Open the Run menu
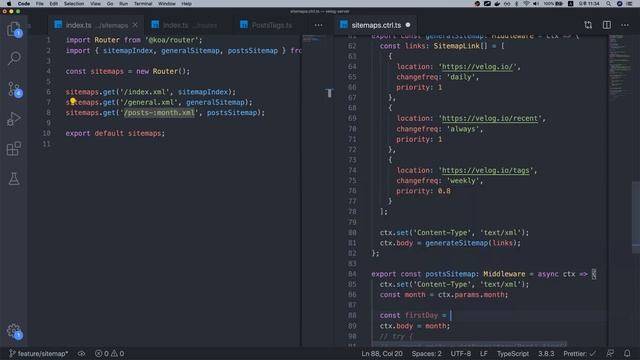The width and height of the screenshot is (640, 360). [123, 4]
